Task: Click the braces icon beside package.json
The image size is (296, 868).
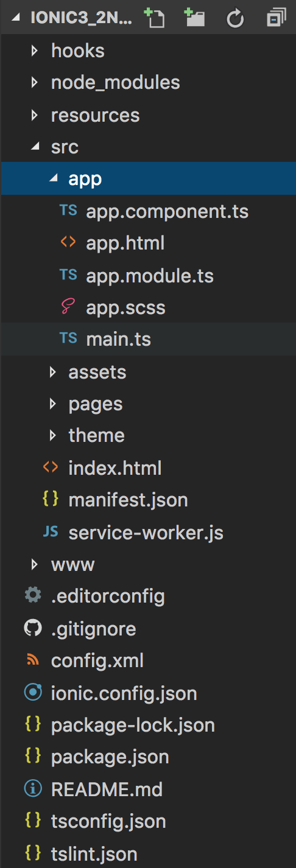Action: click(x=33, y=756)
